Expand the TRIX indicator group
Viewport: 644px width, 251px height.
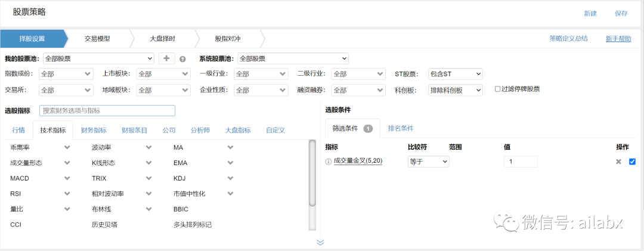coord(148,178)
